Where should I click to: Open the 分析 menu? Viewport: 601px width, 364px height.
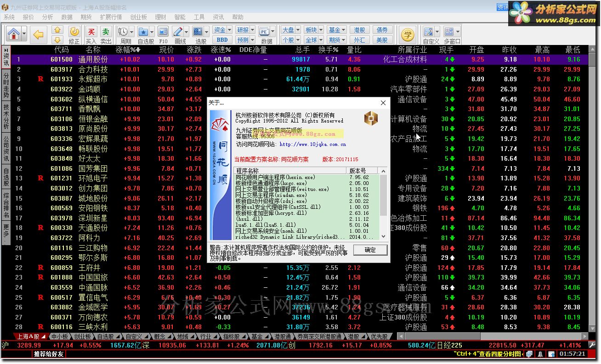48,17
